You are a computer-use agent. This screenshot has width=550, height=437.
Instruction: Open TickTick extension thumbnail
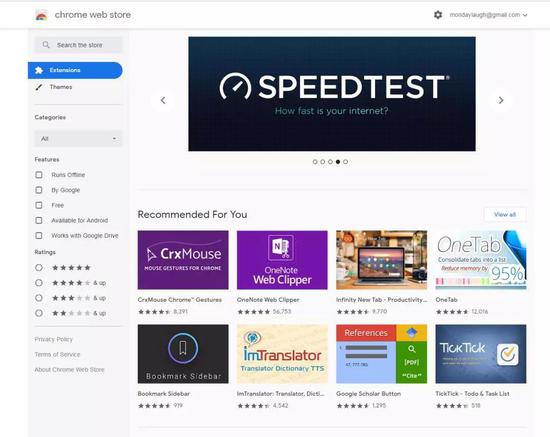tap(481, 354)
